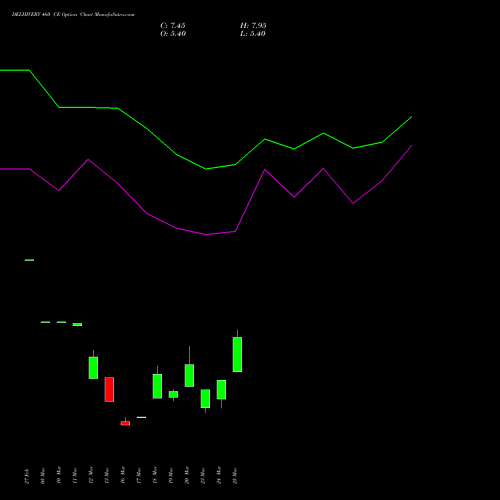
Task: Click the '18 Mar' date axis label
Action: click(155, 475)
